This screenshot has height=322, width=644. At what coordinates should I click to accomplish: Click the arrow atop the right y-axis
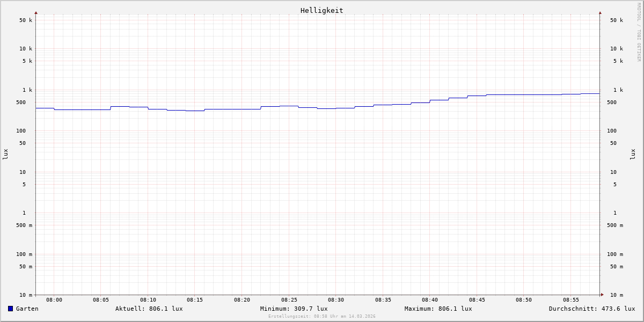[x=600, y=12]
